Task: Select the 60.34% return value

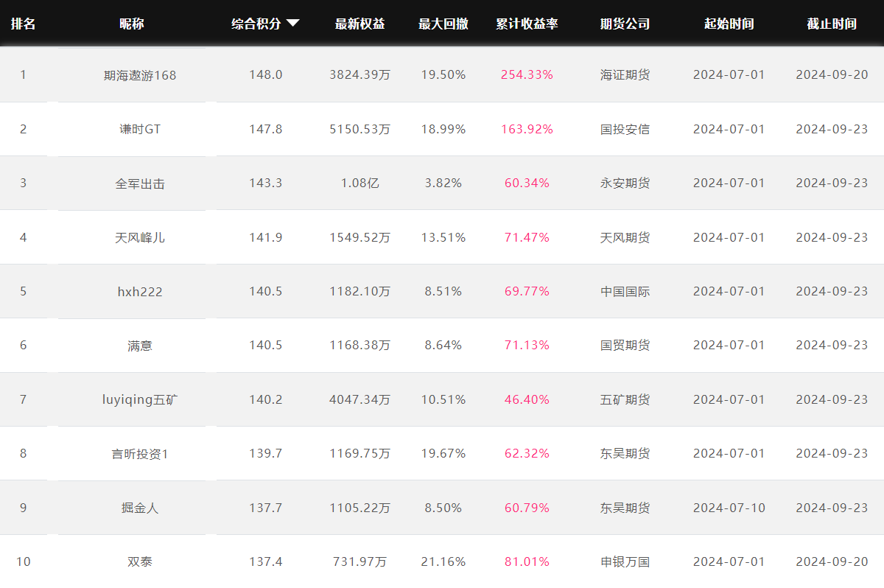Action: click(527, 183)
